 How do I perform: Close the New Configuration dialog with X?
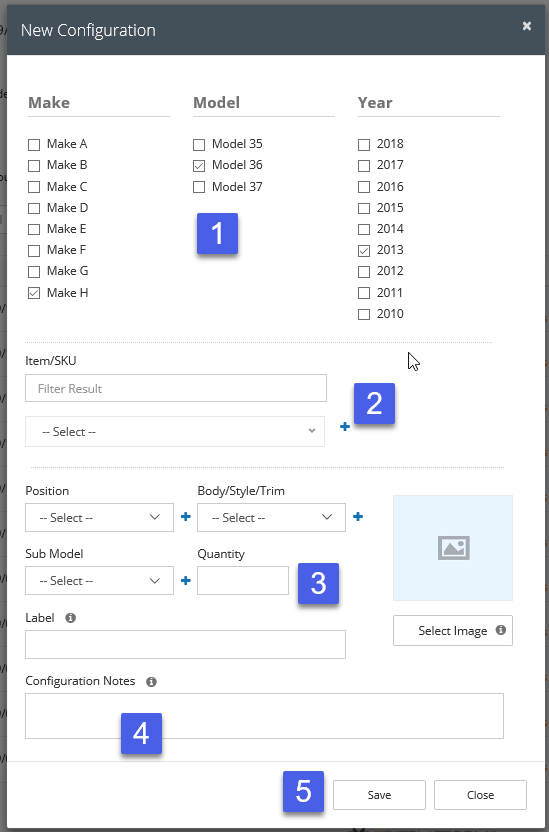[x=527, y=25]
